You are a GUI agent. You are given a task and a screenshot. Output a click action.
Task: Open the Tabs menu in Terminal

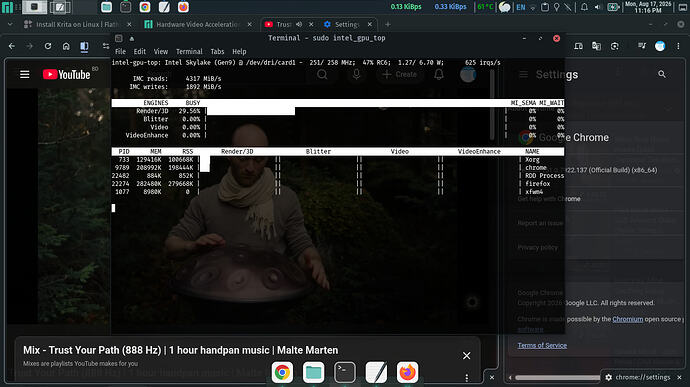[x=217, y=52]
